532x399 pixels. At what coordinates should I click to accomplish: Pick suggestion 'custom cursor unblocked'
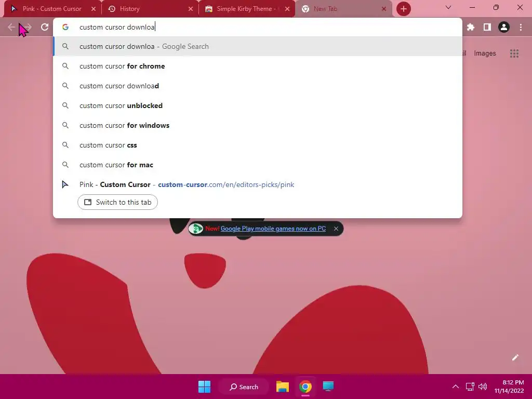coord(258,105)
